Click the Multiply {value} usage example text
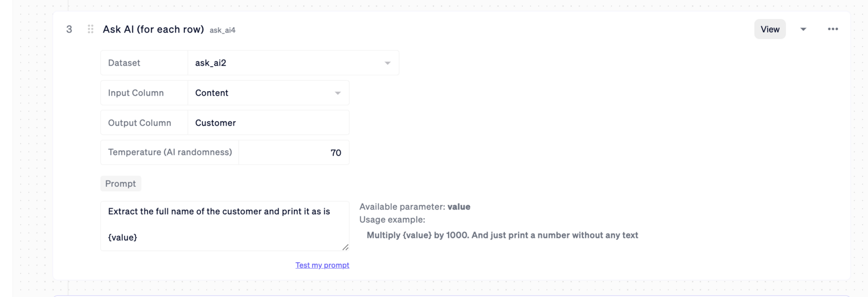Viewport: 868px width, 297px height. click(502, 235)
